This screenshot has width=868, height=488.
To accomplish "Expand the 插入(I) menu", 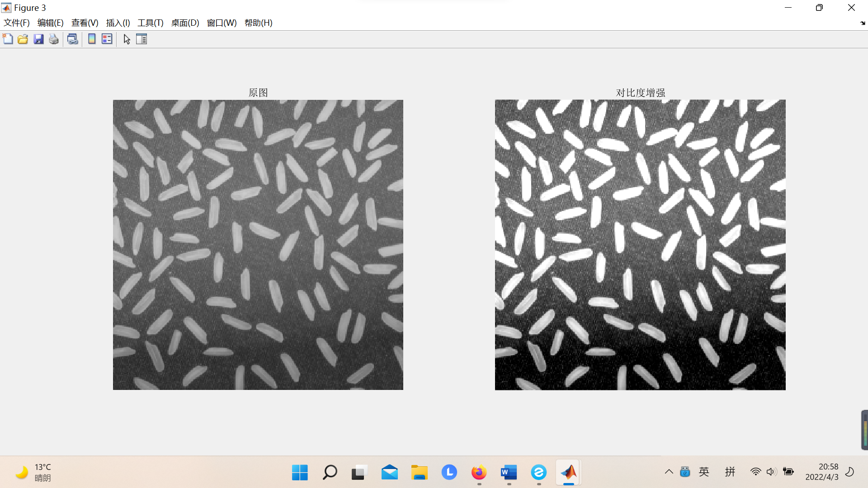I will coord(118,23).
